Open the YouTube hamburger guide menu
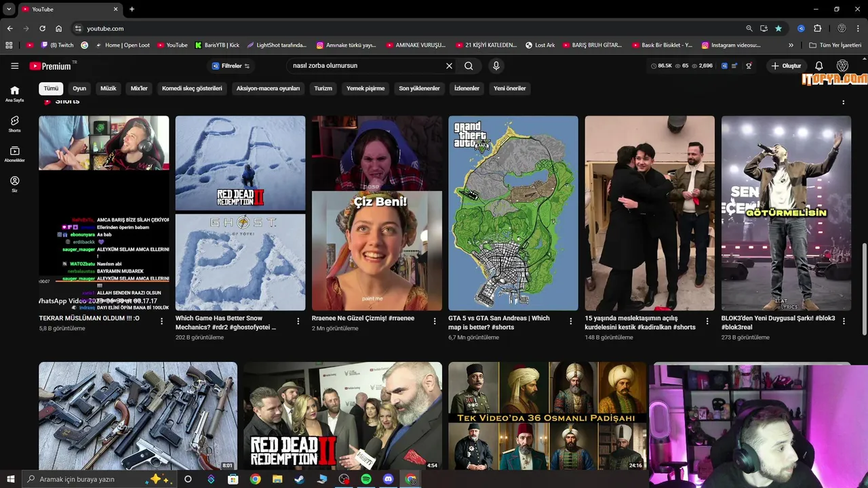Image resolution: width=868 pixels, height=488 pixels. 14,66
